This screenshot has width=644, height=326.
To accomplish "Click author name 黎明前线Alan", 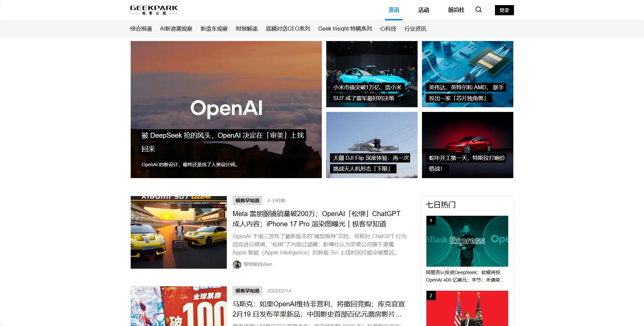I will 258,264.
